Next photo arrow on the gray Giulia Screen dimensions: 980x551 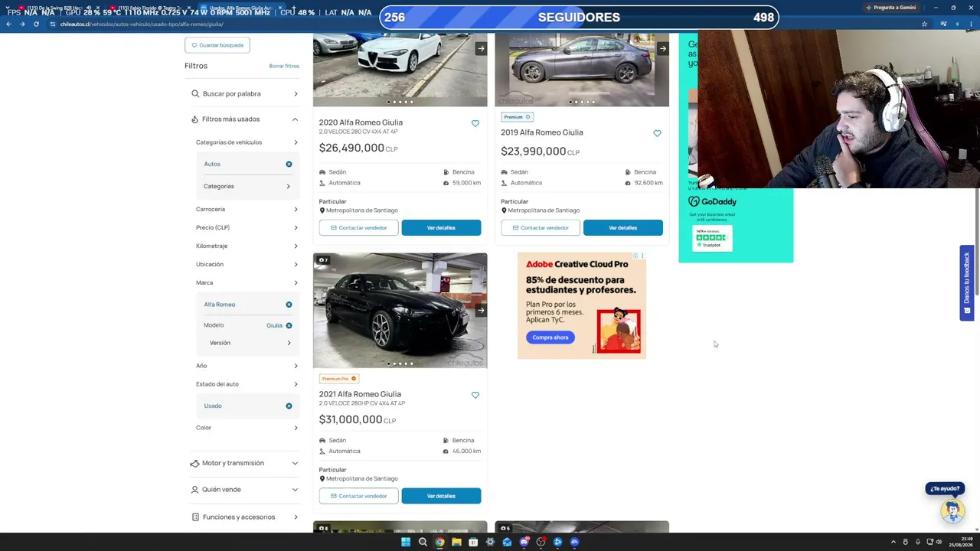(663, 48)
